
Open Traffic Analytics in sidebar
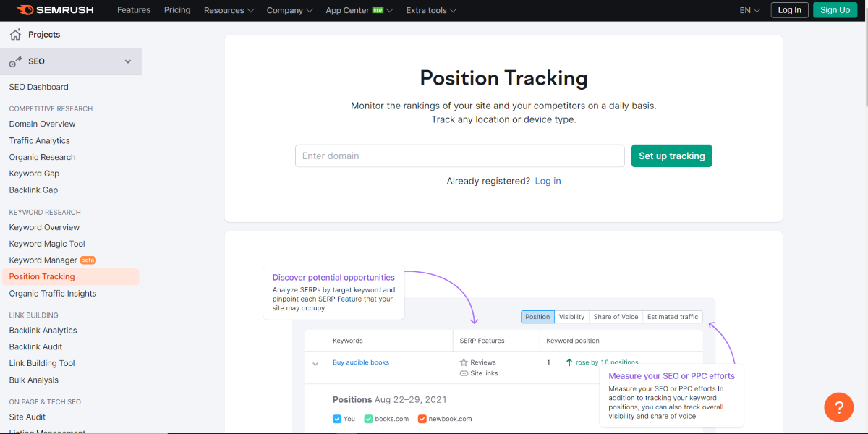(39, 140)
